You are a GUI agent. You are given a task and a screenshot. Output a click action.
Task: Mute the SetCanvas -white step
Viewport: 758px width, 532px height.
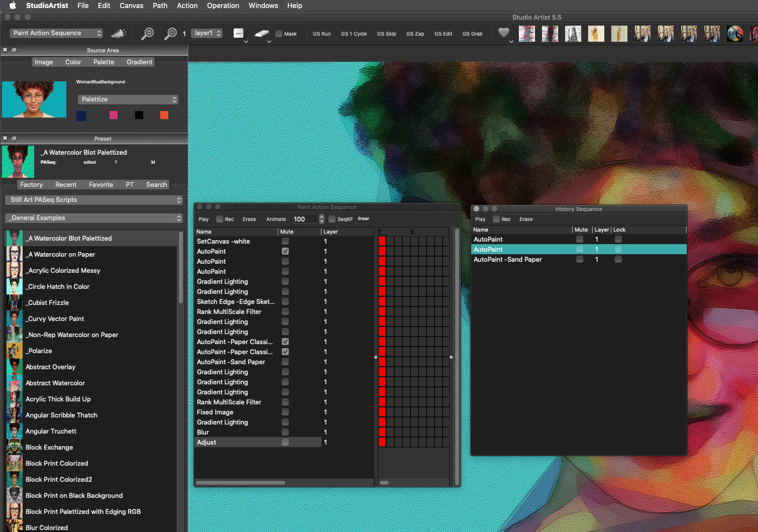click(x=285, y=241)
